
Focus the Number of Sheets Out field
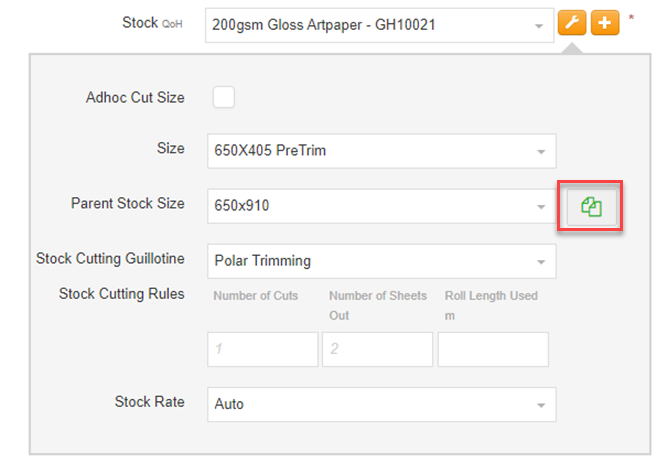pos(377,349)
